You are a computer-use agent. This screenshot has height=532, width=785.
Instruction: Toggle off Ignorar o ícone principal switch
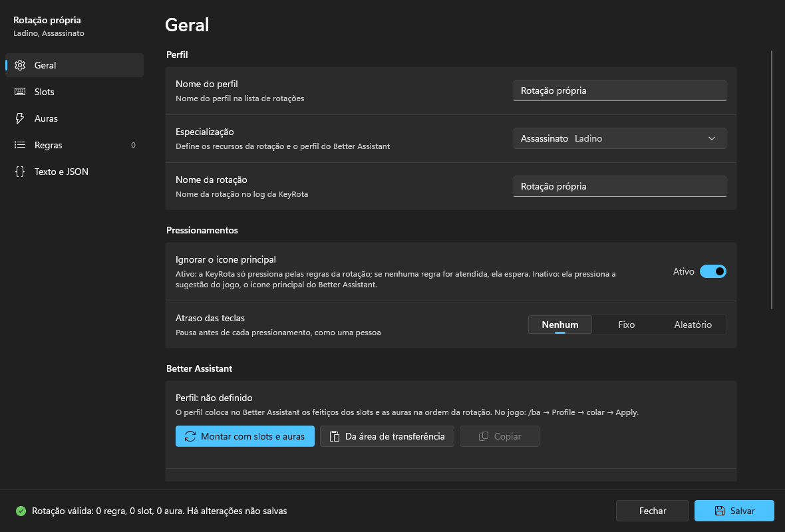713,271
